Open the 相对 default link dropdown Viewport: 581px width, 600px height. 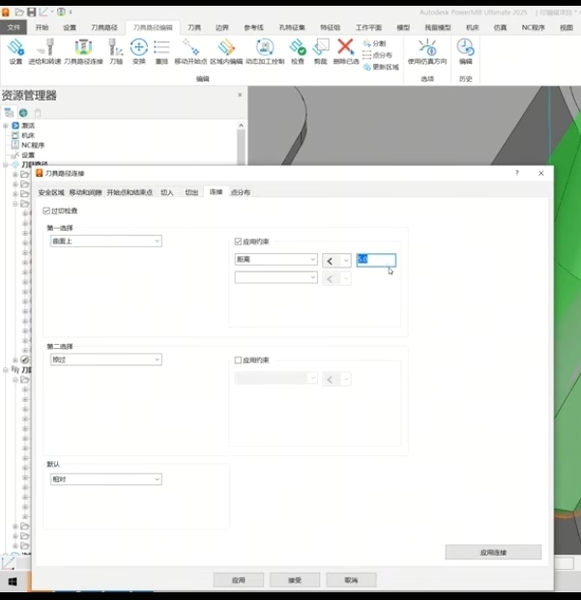pyautogui.click(x=106, y=479)
